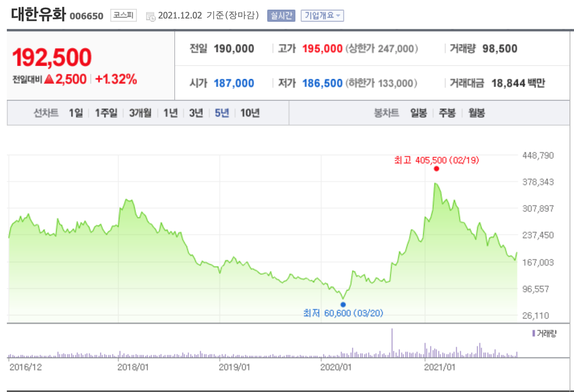Viewport: 574px width, 392px height.
Task: Click the 최고 405,500 (02/19) label
Action: click(x=437, y=160)
